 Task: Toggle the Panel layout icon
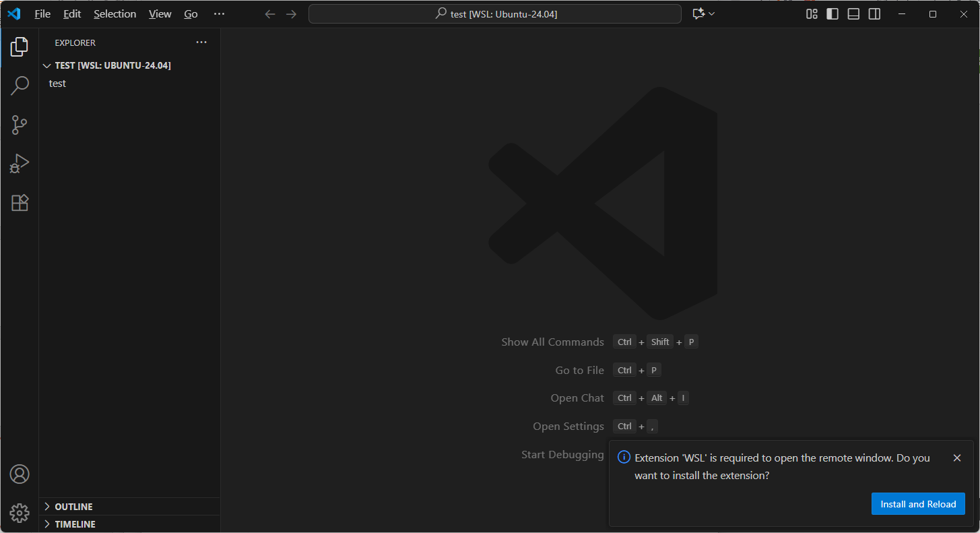coord(853,14)
